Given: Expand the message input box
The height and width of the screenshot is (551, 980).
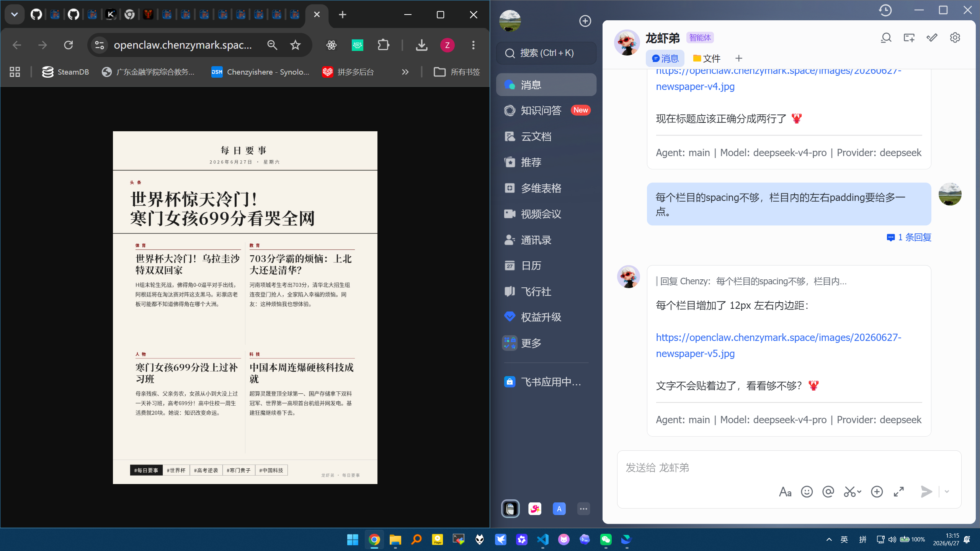Looking at the screenshot, I should coord(898,492).
